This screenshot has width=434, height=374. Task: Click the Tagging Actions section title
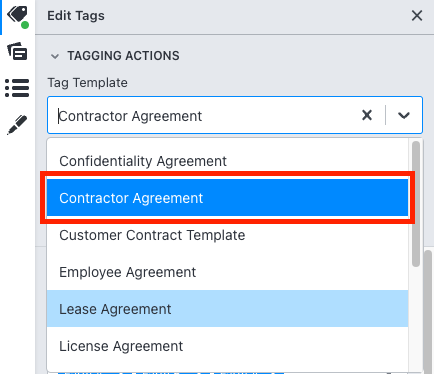tap(123, 56)
